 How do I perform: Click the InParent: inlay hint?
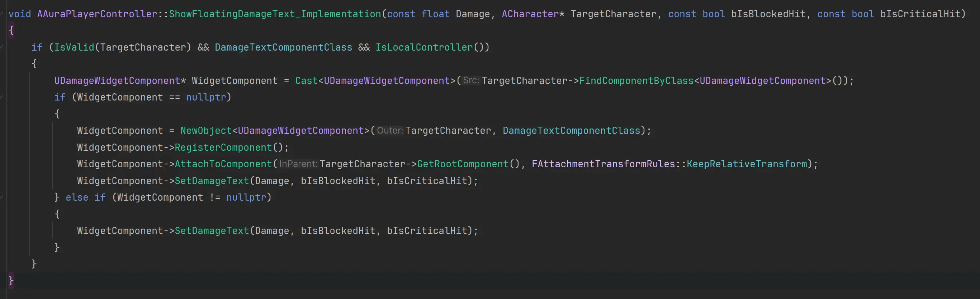pos(298,164)
